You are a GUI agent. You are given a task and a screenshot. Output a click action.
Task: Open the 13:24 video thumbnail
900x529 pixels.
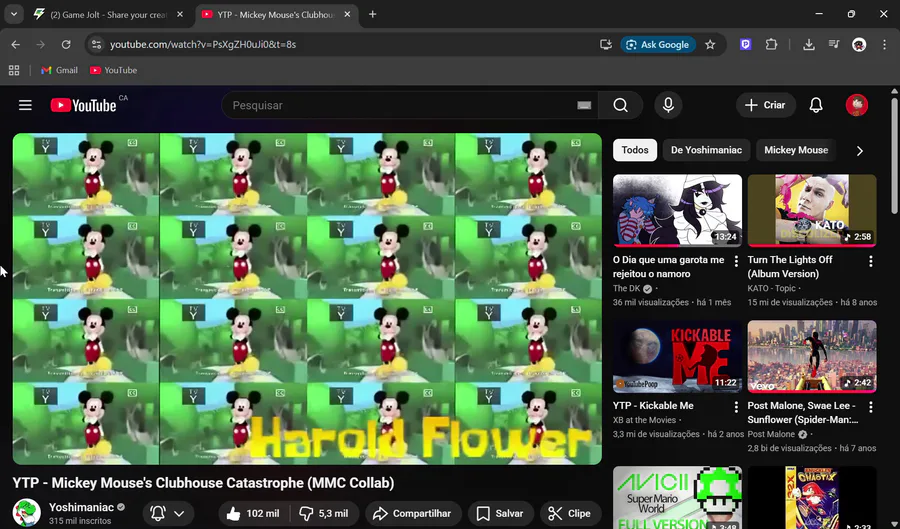coord(677,211)
